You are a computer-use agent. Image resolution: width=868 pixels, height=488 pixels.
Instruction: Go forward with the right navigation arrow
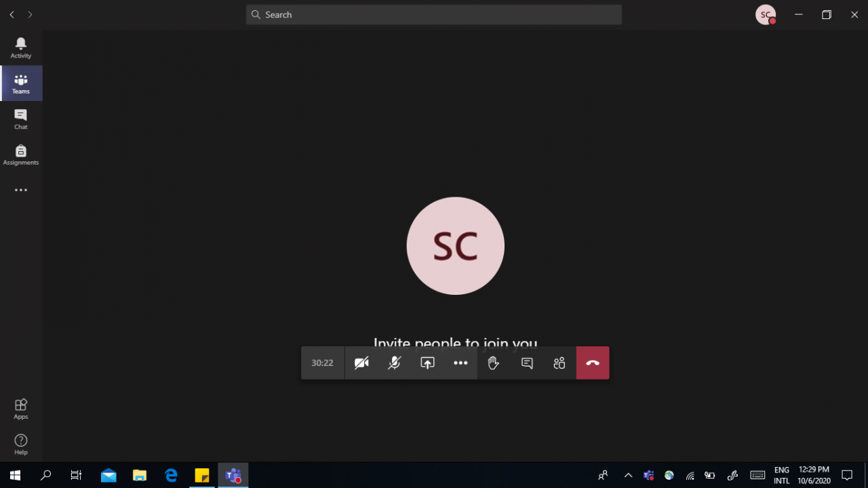[30, 14]
